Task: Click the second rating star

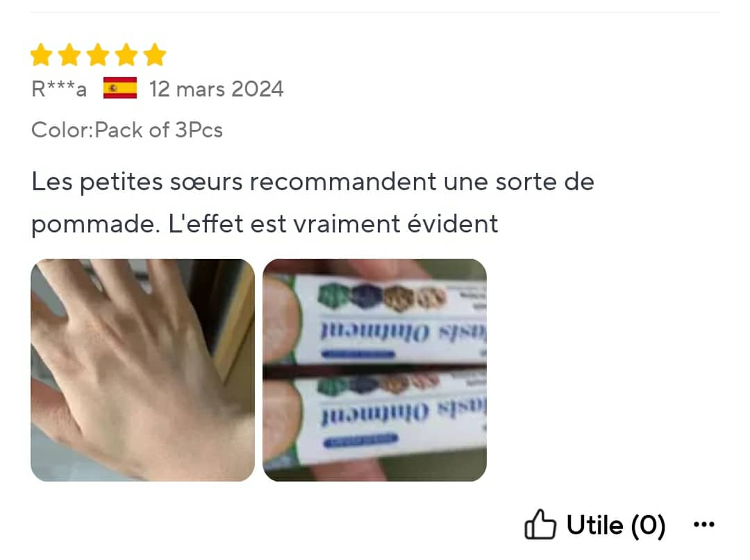Action: tap(70, 54)
